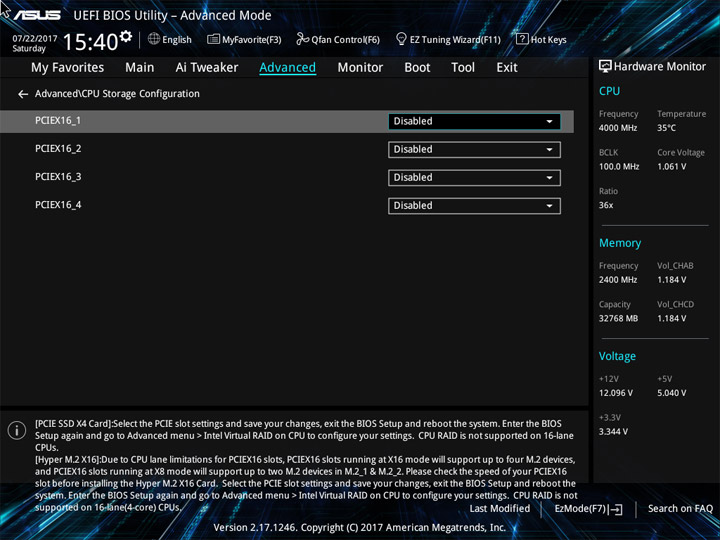
Task: Click the 36x ratio value
Action: 606,205
